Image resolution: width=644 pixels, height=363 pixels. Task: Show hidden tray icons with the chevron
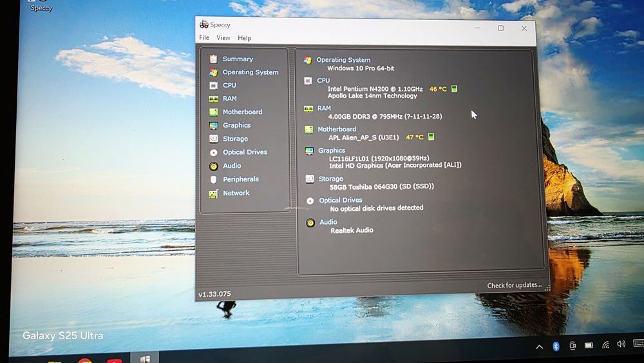pos(539,347)
